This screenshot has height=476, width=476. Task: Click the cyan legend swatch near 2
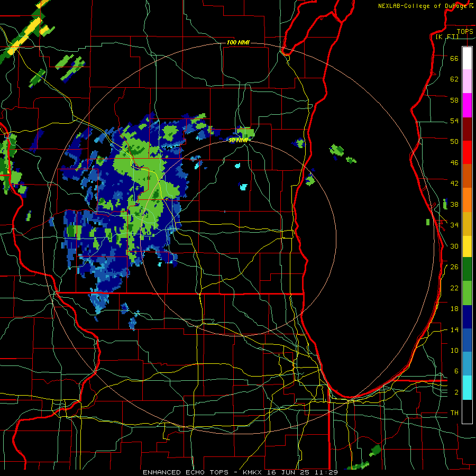(467, 388)
